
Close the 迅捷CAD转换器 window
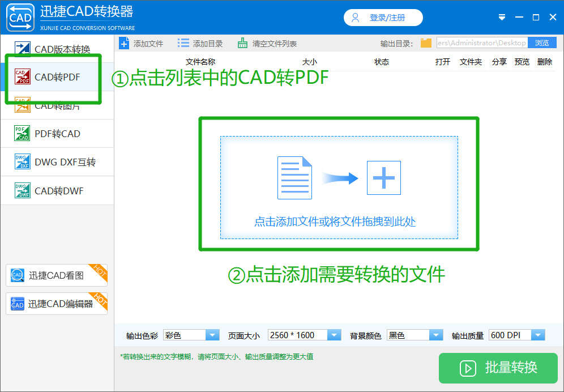coord(553,18)
